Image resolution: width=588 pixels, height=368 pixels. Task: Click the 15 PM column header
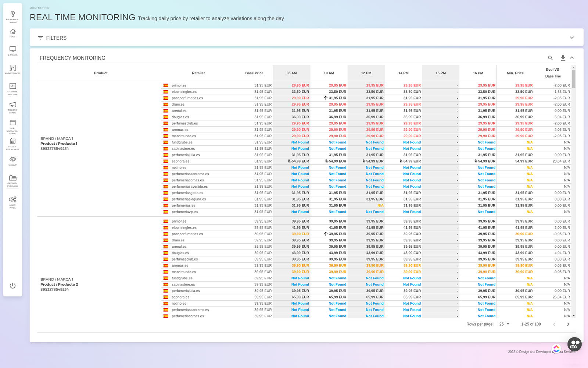coord(441,73)
